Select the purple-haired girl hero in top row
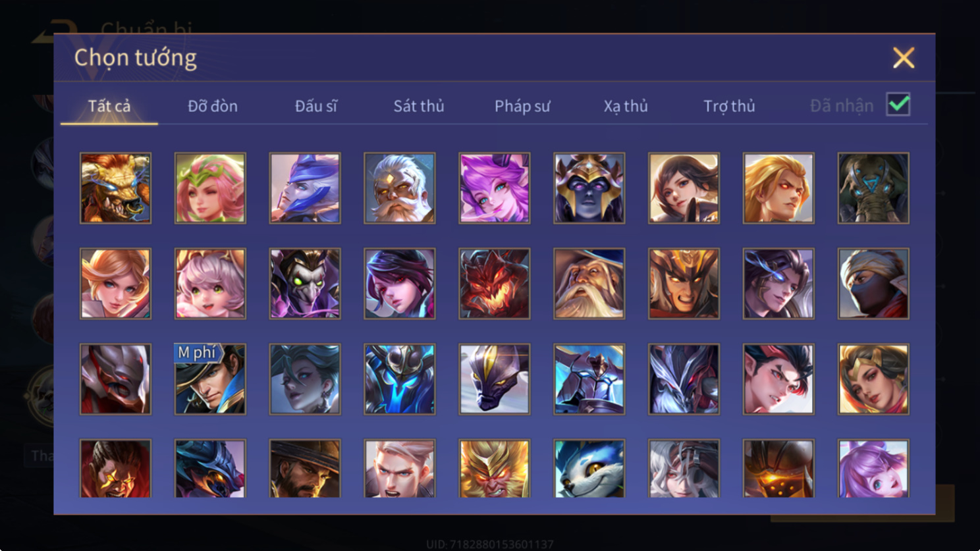 (495, 188)
